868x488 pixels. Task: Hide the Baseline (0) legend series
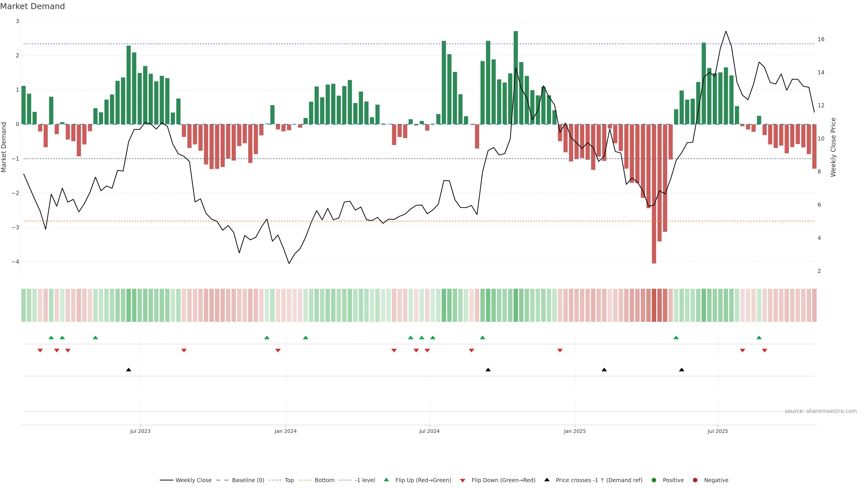point(248,480)
